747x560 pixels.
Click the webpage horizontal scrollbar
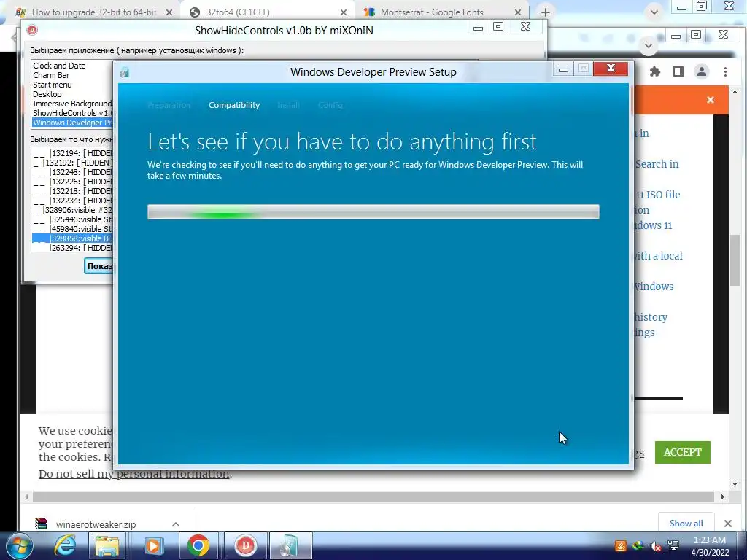click(373, 497)
